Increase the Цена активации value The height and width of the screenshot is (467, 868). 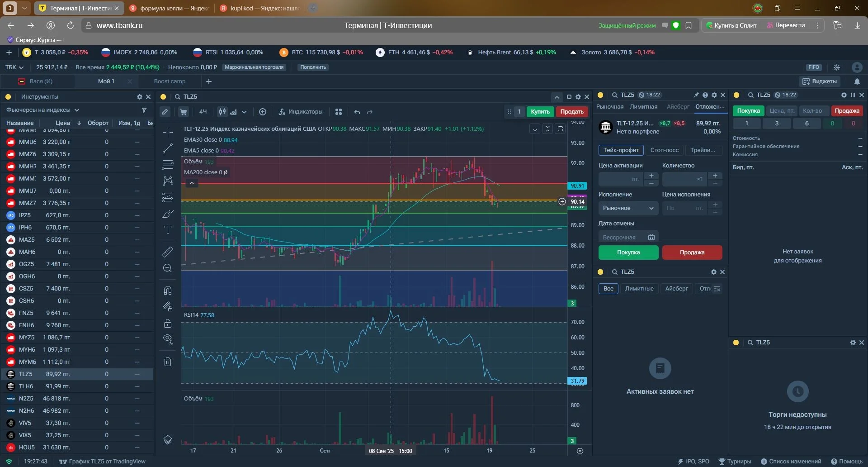pyautogui.click(x=651, y=176)
